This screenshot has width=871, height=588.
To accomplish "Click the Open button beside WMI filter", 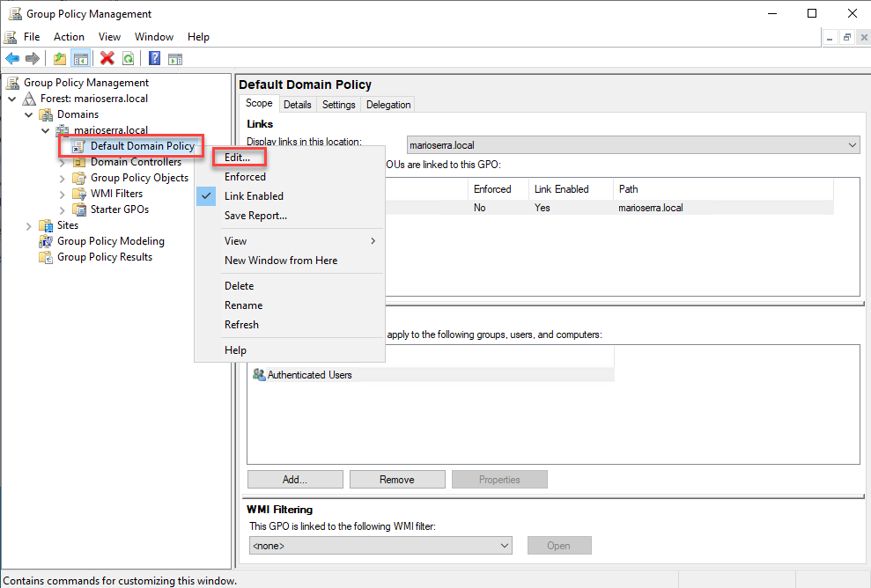I will click(559, 545).
